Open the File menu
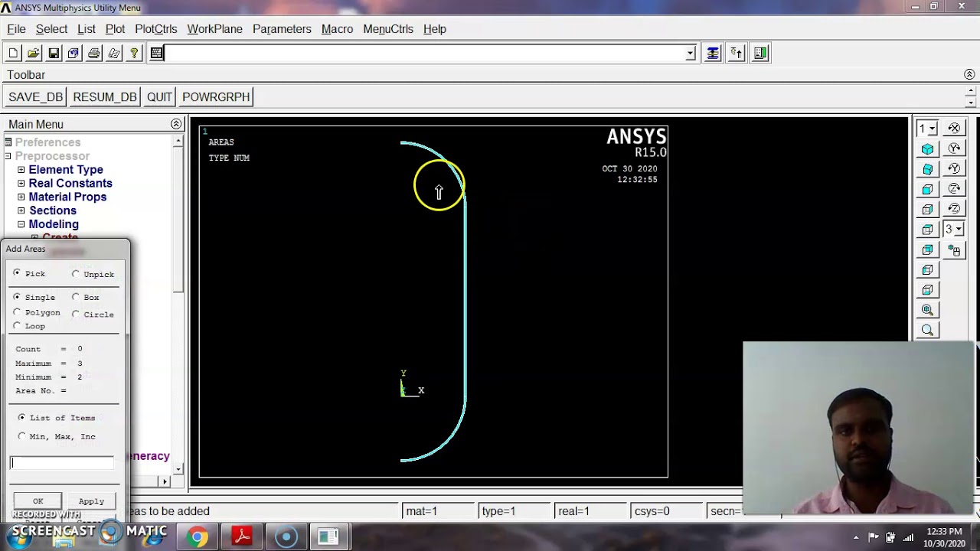Screen dimensions: 980x551 click(x=16, y=29)
